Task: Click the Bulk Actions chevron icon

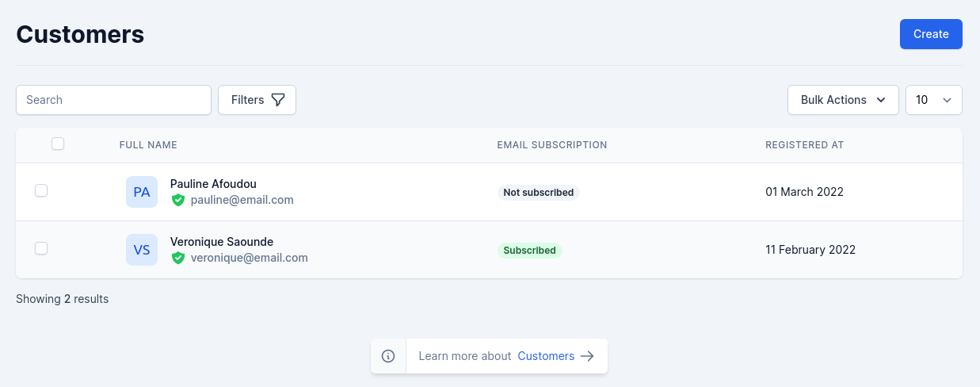Action: (x=881, y=100)
